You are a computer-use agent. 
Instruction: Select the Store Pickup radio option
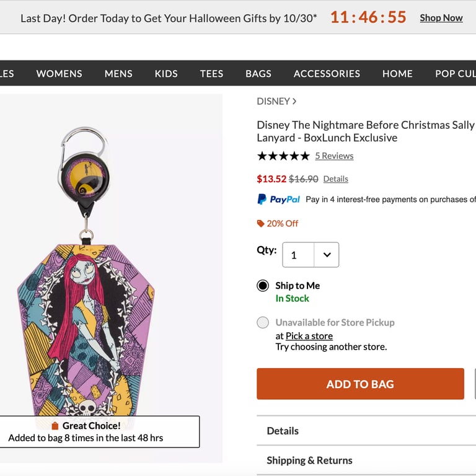pos(263,322)
